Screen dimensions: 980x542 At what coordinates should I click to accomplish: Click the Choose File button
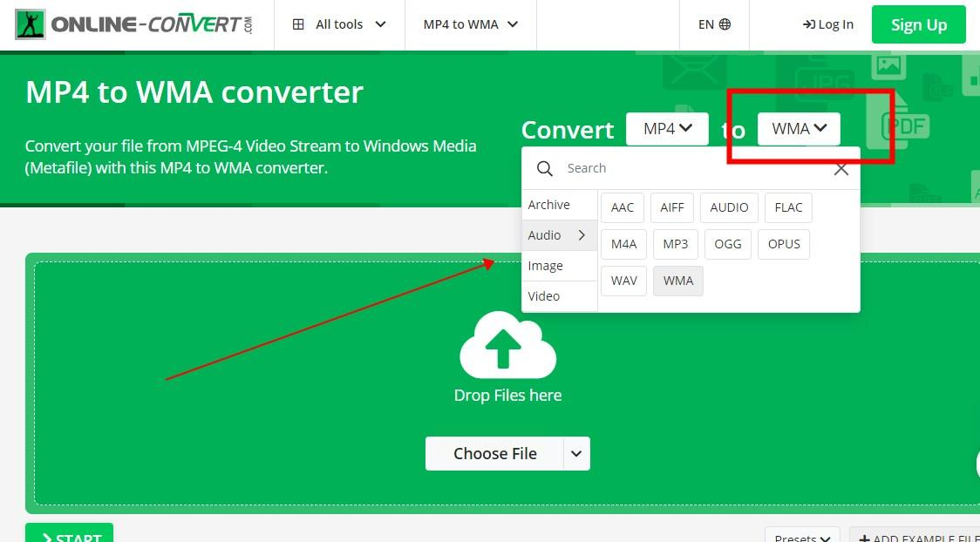(x=494, y=453)
